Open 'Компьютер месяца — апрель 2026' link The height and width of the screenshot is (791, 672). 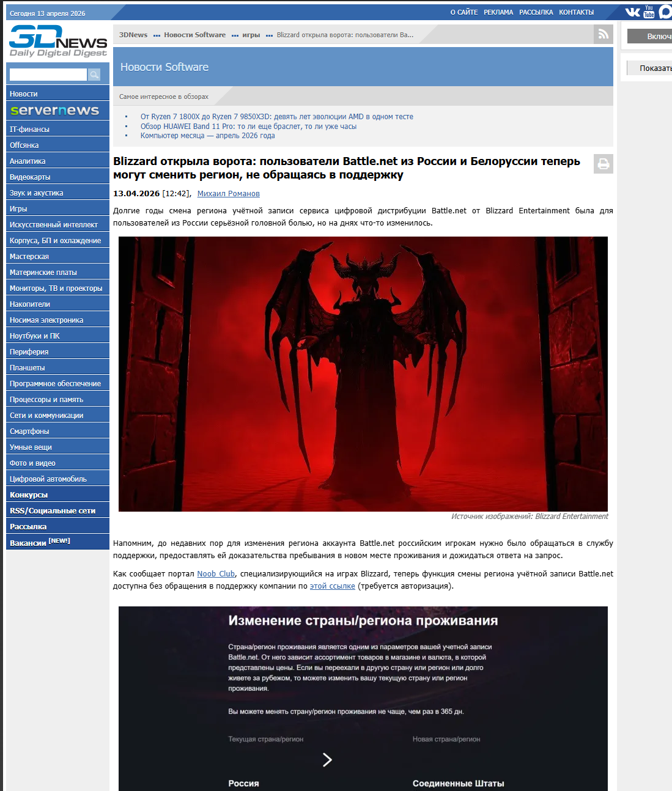[207, 136]
